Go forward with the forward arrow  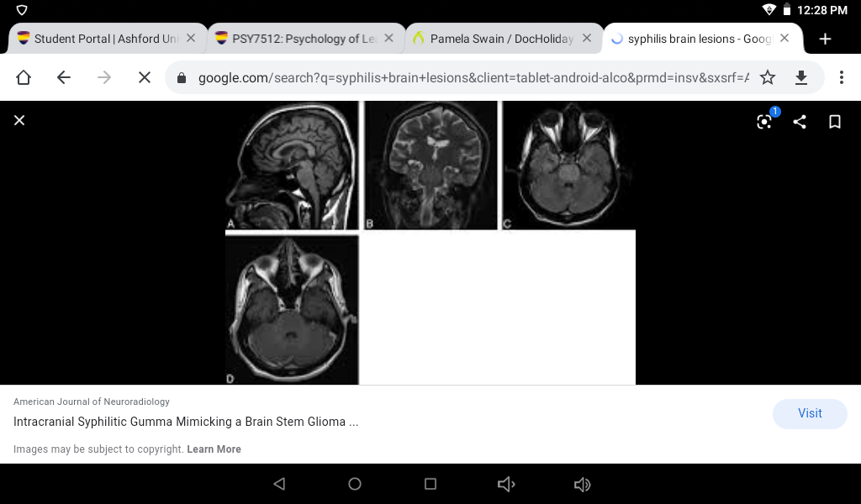pos(103,77)
